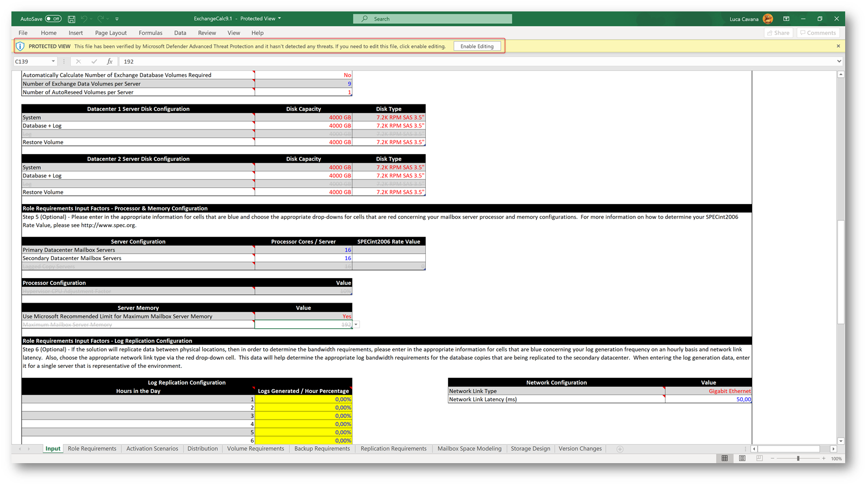Screen dimensions: 868x486
Task: Open the File menu
Action: (x=23, y=33)
